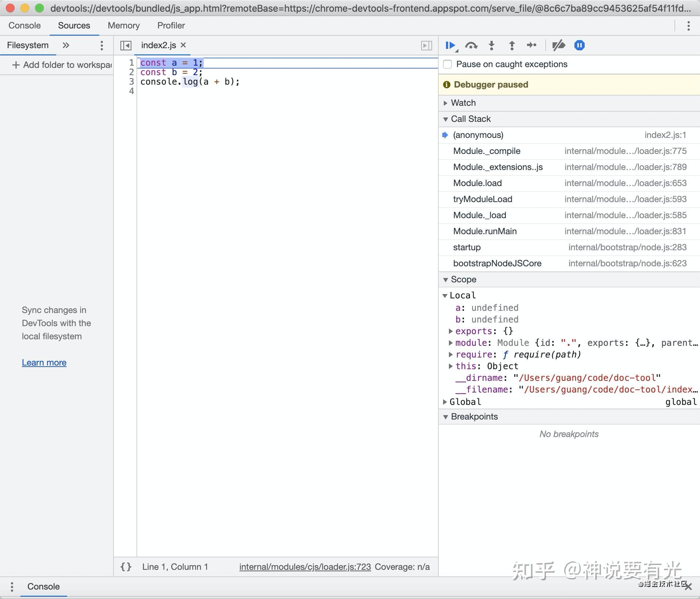
Task: Open Filesystem panel options menu
Action: (x=101, y=45)
